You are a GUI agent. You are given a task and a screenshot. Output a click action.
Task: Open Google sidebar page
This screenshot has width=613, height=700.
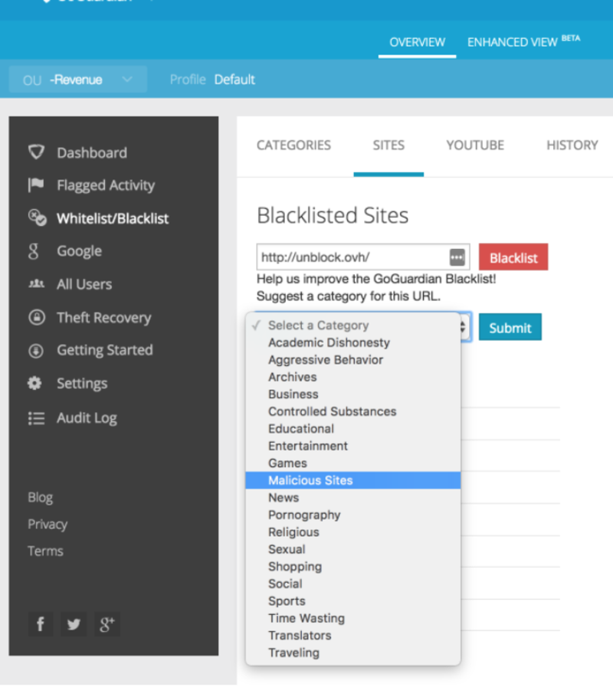click(79, 251)
